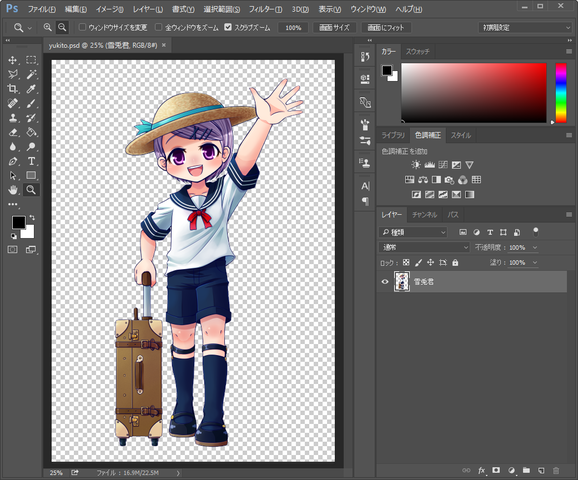Screen dimensions: 578x480
Task: Select the Magic Wand tool
Action: (31, 74)
